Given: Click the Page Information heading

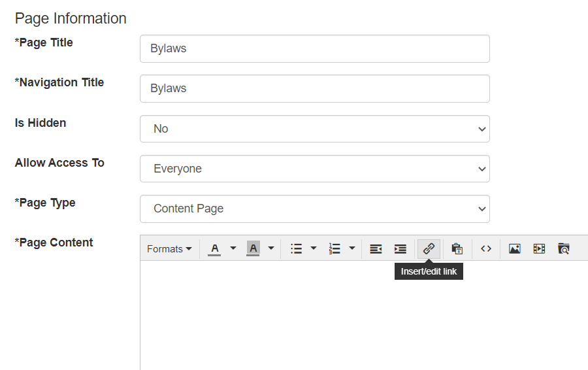Looking at the screenshot, I should (71, 18).
